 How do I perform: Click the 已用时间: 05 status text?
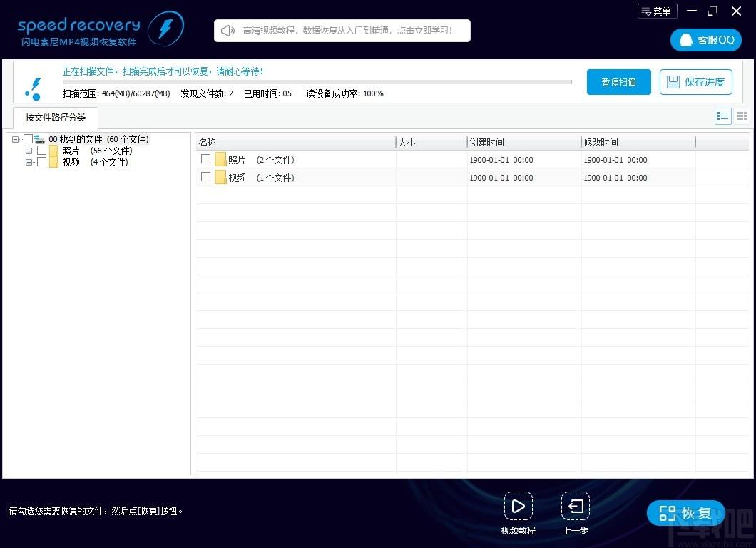267,93
